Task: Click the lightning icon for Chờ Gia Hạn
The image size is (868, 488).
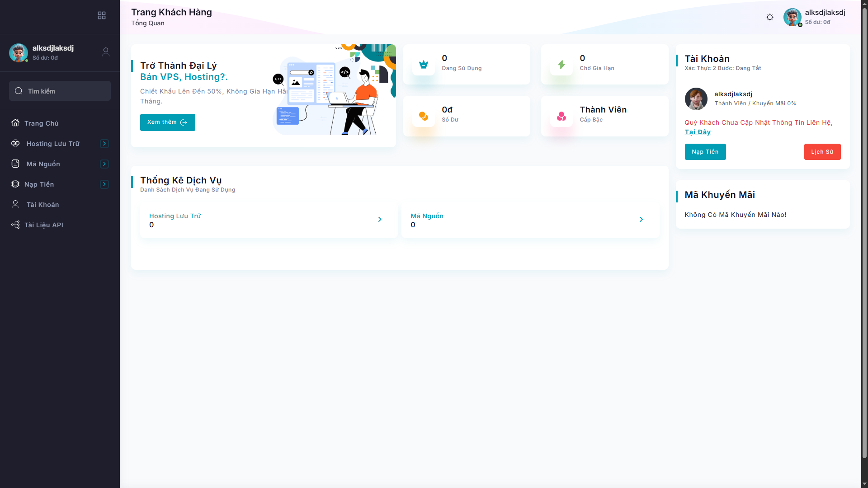Action: click(561, 65)
